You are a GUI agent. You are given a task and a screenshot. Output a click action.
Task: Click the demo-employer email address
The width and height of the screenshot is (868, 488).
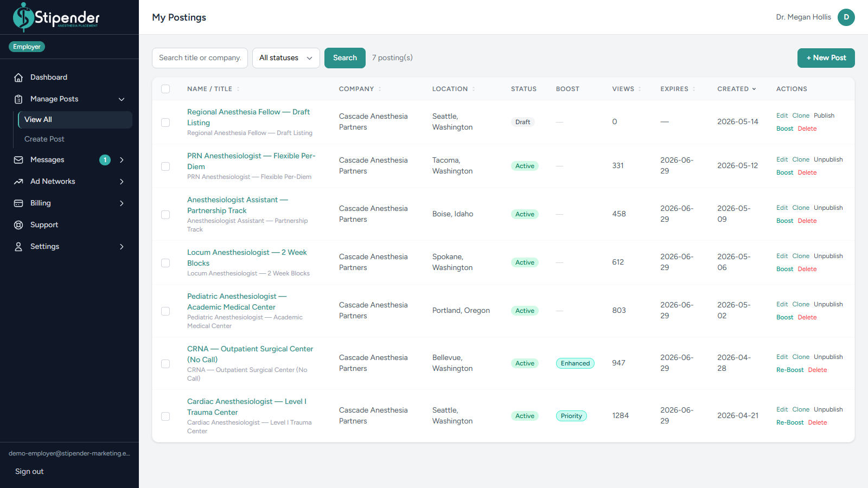(x=69, y=453)
